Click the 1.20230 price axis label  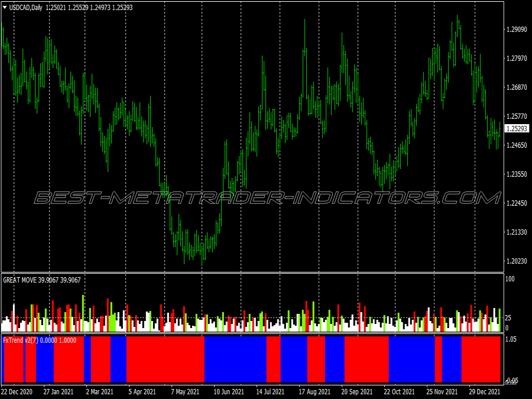517,261
